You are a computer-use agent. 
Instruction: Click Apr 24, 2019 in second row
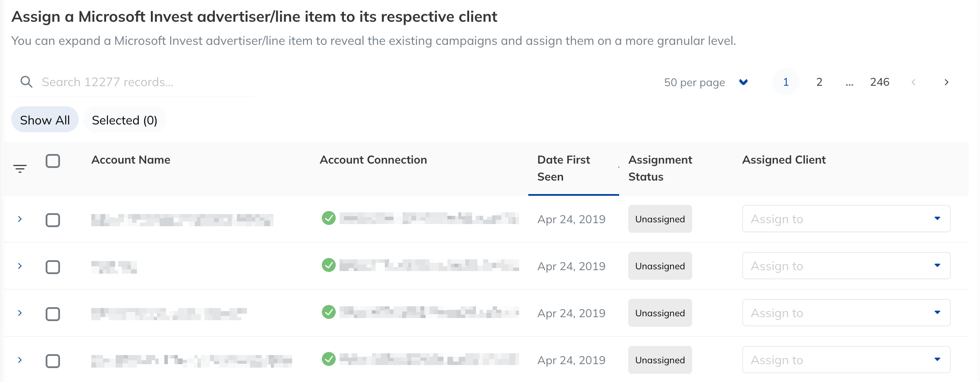571,266
